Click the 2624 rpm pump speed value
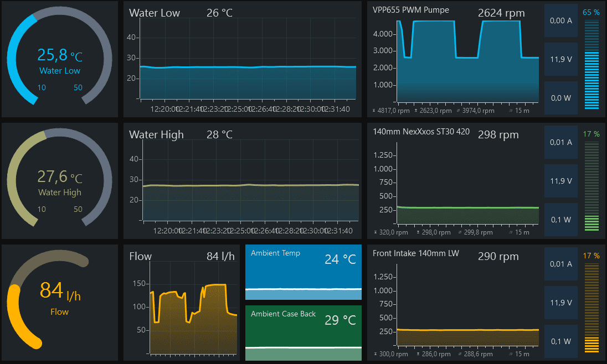 [x=501, y=13]
